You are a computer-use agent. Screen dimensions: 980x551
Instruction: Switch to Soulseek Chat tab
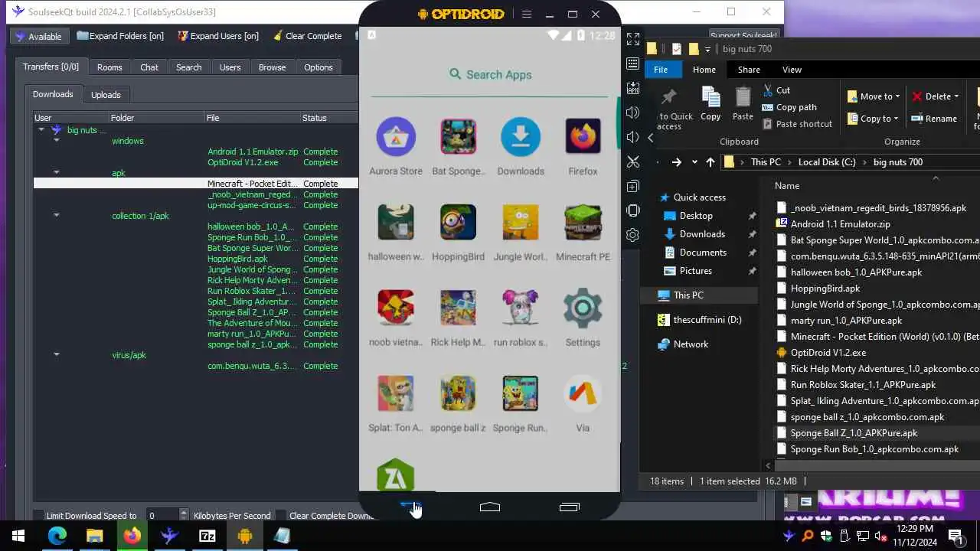click(149, 67)
